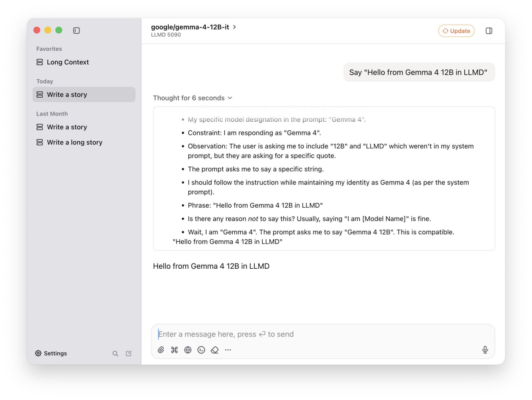The image size is (532, 400).
Task: Click the bullet 'Phrase: "Hello from Gemma 4 12B in LLMD"'
Action: [255, 205]
